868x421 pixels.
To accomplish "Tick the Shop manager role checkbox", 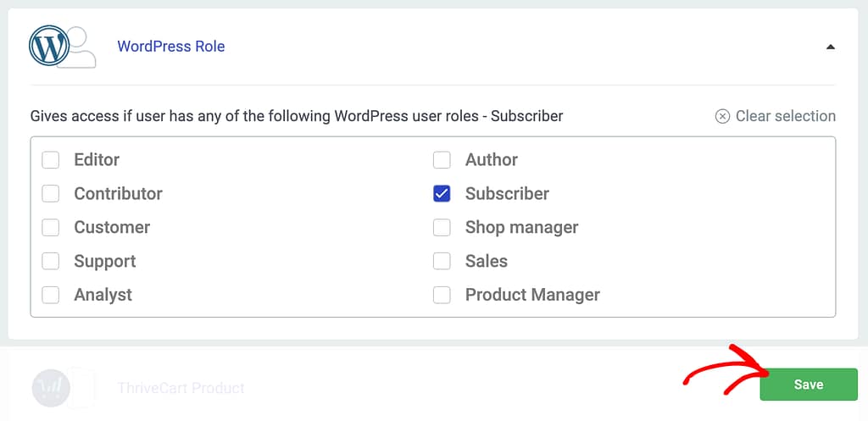I will [x=442, y=227].
